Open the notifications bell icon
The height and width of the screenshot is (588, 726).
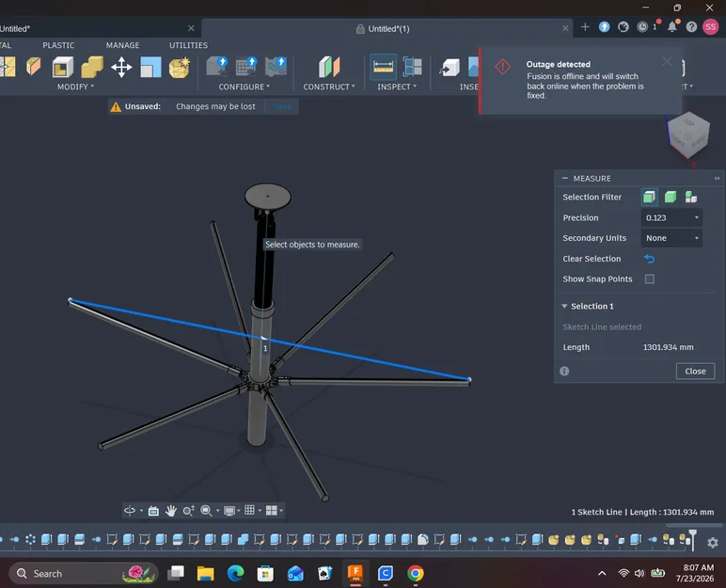[671, 27]
